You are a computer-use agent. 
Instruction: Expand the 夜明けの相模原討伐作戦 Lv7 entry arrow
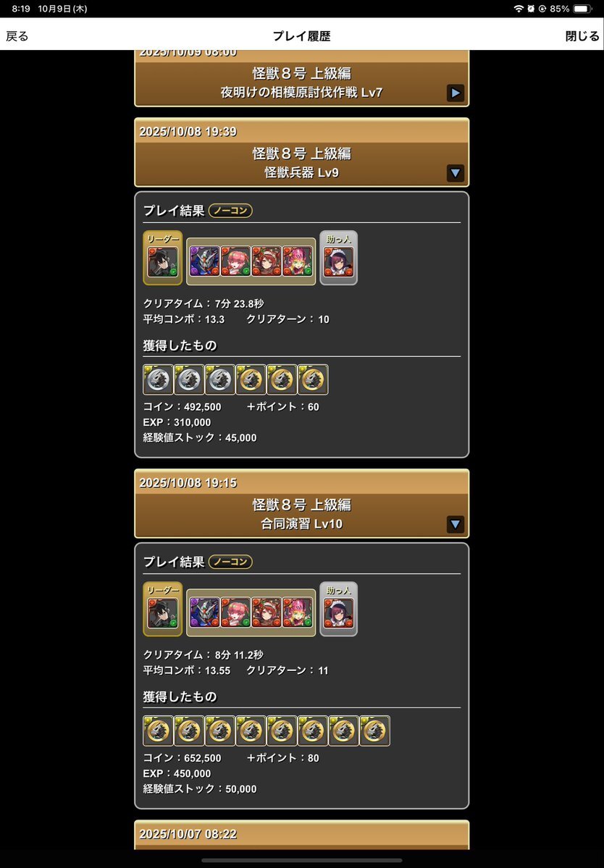(x=455, y=93)
